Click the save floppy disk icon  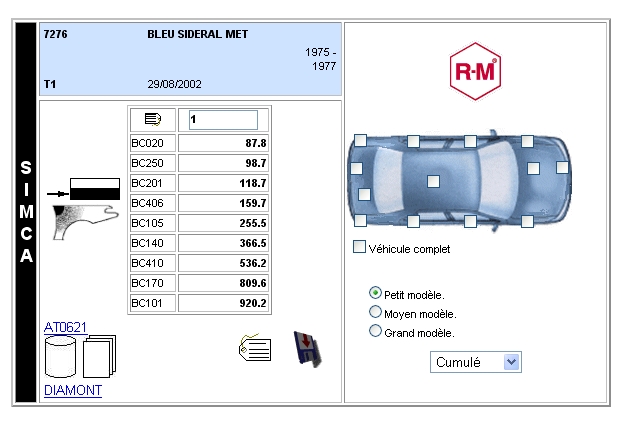point(307,349)
